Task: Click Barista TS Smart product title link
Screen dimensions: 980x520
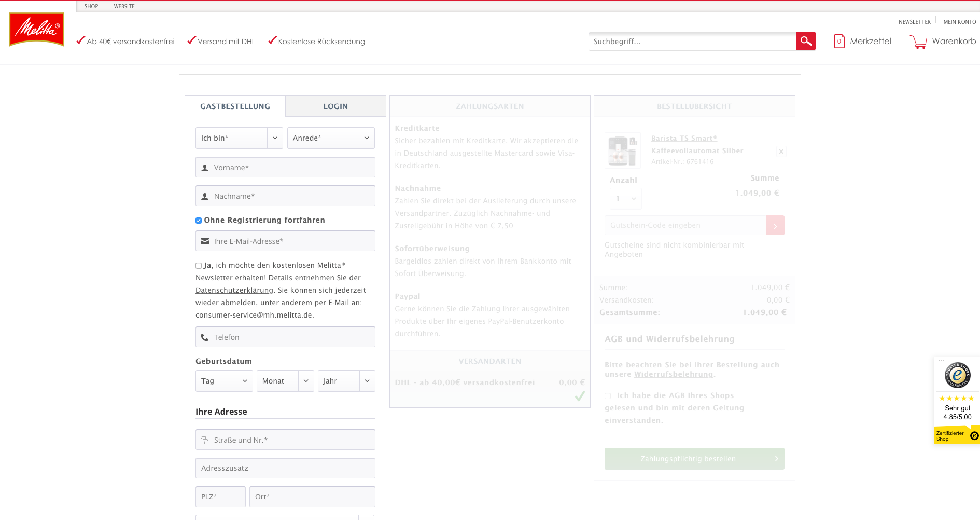Action: click(x=697, y=144)
